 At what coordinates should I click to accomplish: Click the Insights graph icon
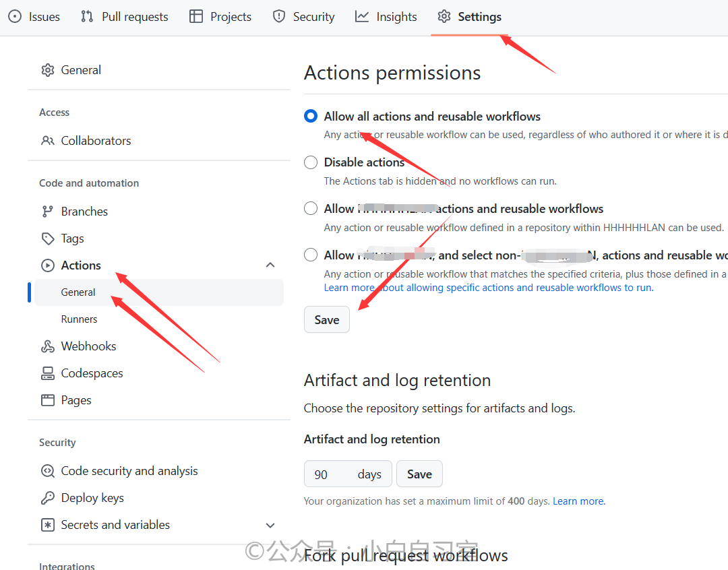tap(362, 17)
